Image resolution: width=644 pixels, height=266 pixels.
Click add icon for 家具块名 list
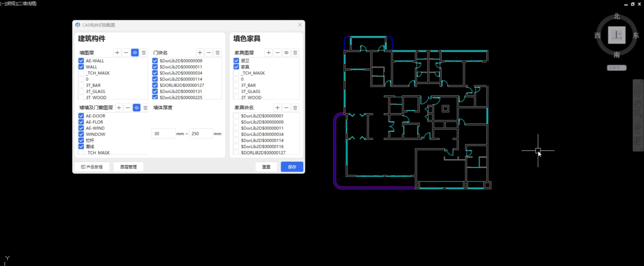tap(277, 108)
